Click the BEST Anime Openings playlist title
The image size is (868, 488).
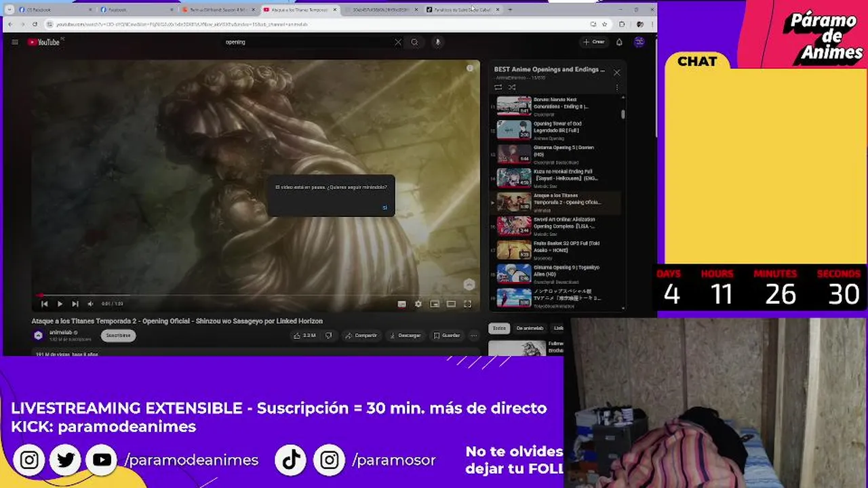549,69
